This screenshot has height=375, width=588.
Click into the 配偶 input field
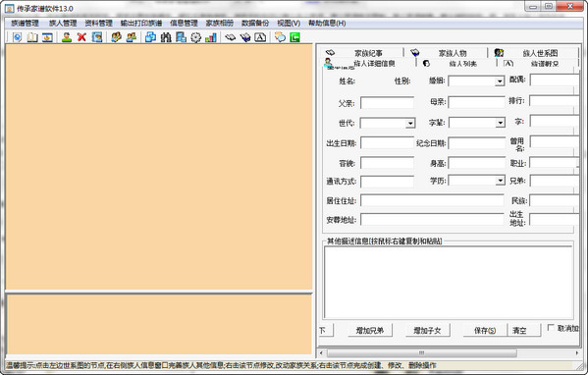tap(554, 80)
